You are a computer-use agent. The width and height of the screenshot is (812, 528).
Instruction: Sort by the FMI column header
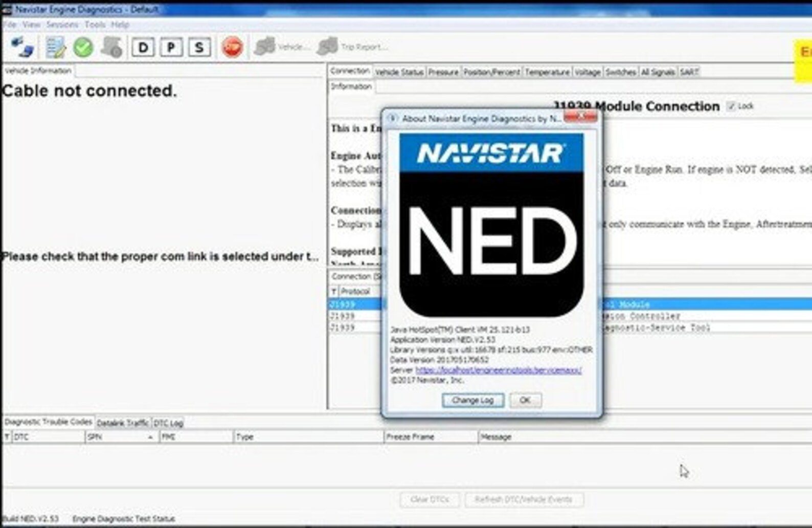point(195,437)
